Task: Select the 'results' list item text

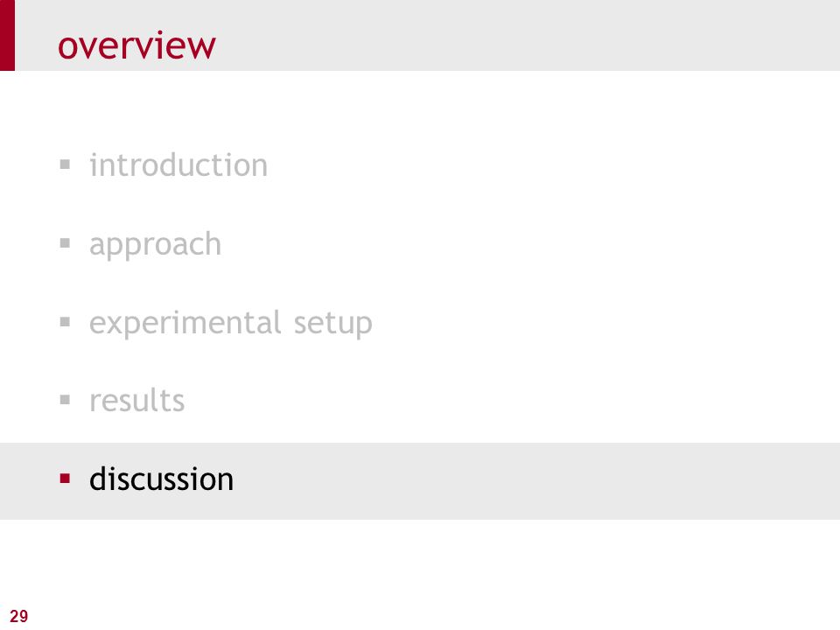Action: (x=137, y=401)
